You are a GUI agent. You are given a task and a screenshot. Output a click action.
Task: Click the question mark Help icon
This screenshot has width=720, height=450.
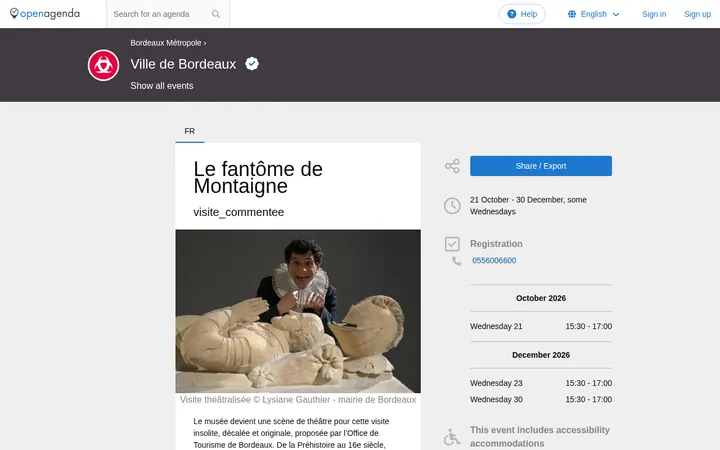[512, 14]
